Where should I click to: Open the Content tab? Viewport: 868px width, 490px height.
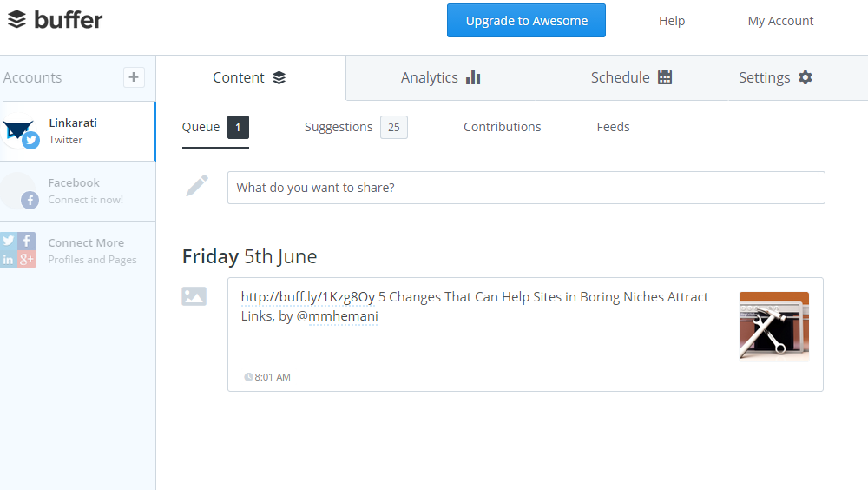coord(249,77)
